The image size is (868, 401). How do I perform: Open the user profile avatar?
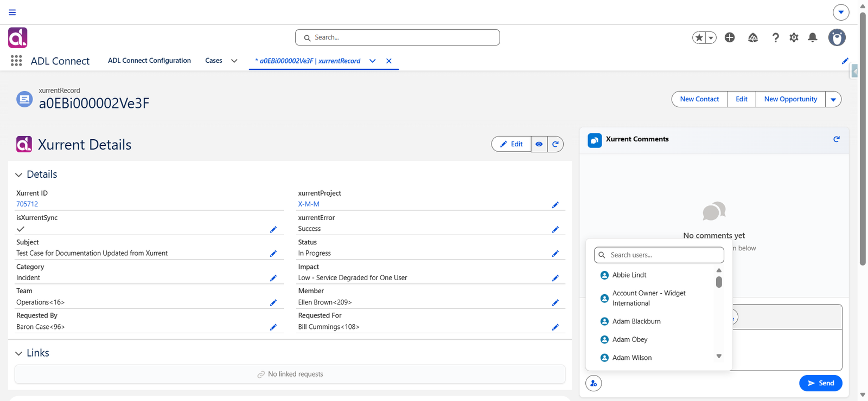837,37
